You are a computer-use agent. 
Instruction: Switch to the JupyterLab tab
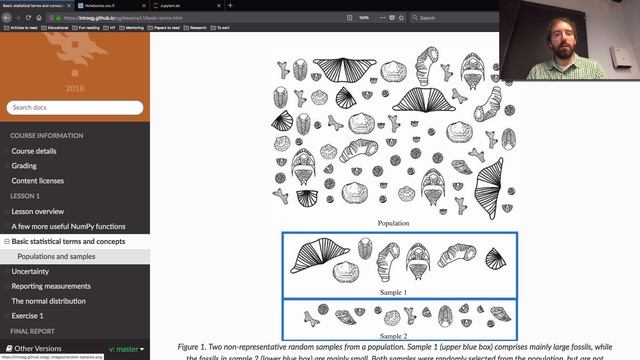187,6
